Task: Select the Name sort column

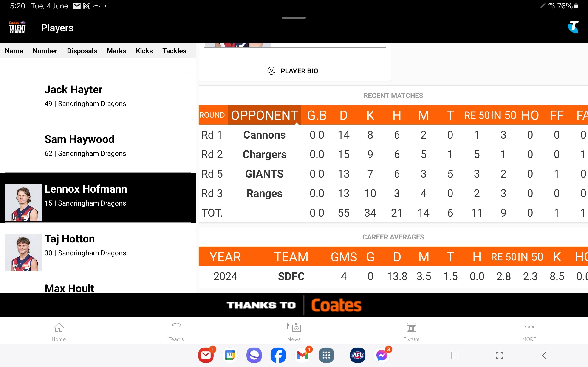Action: coord(14,51)
